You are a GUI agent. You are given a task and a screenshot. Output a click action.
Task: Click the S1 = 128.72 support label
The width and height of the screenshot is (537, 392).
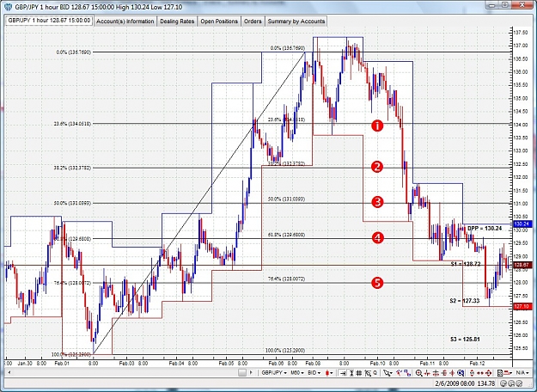pos(466,264)
